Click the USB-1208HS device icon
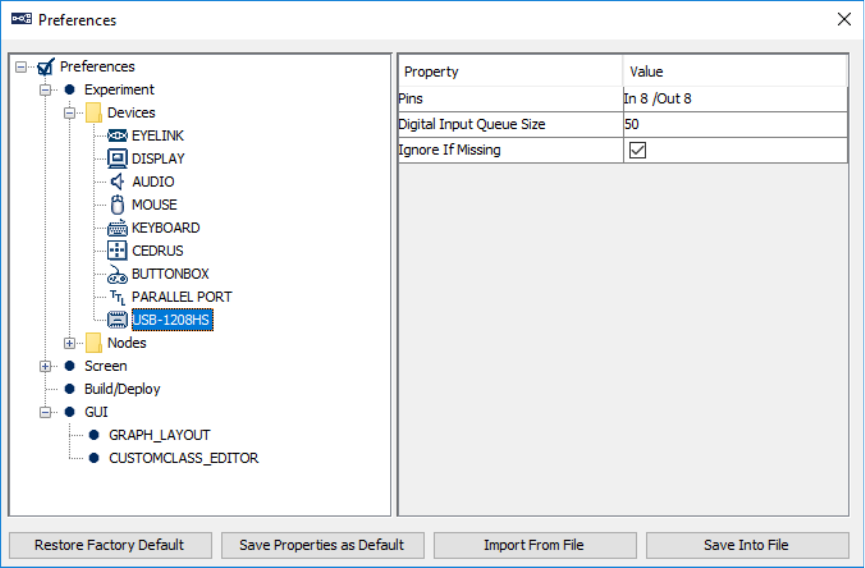This screenshot has height=568, width=865. (117, 320)
